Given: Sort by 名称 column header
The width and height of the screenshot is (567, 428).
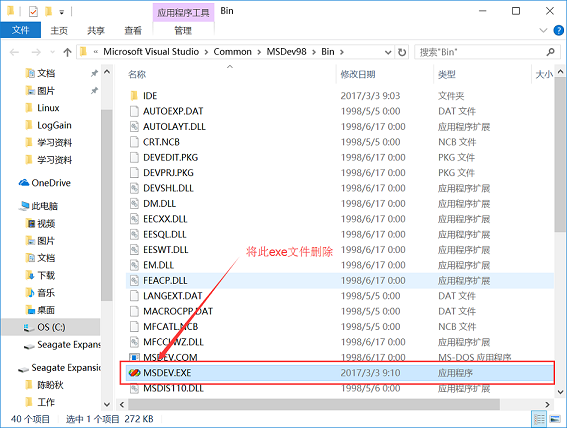Looking at the screenshot, I should tap(137, 74).
